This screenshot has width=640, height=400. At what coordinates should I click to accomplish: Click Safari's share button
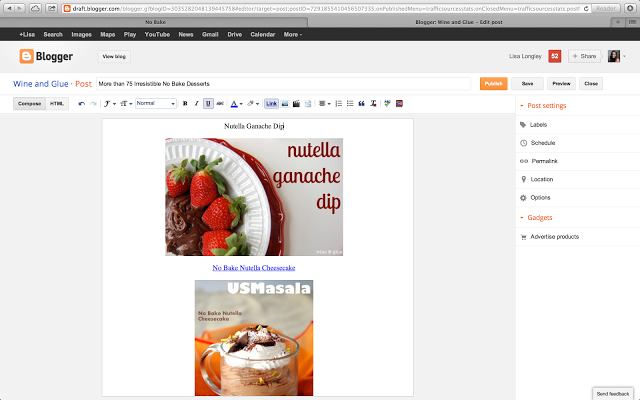click(x=51, y=8)
